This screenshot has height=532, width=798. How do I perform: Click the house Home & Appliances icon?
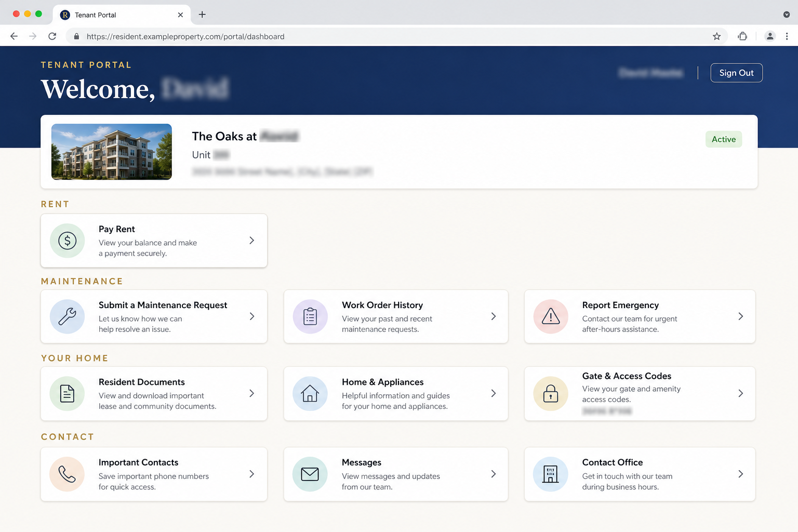tap(310, 393)
